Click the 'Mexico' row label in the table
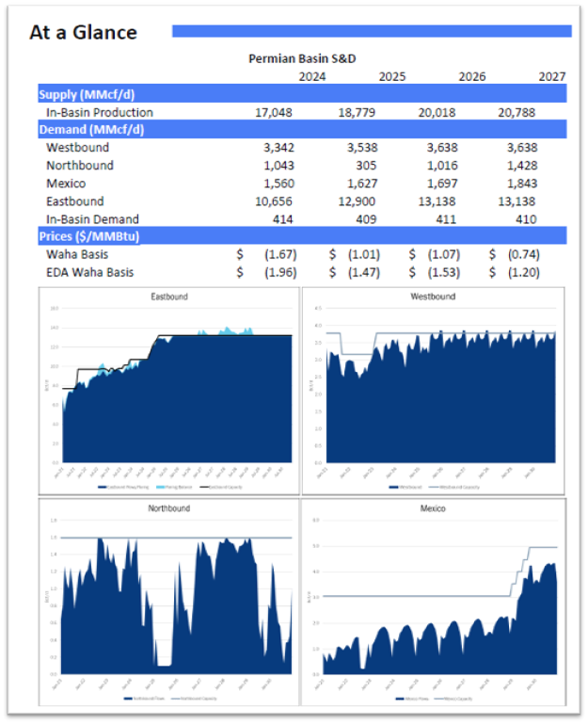This screenshot has width=588, height=724. tap(66, 184)
